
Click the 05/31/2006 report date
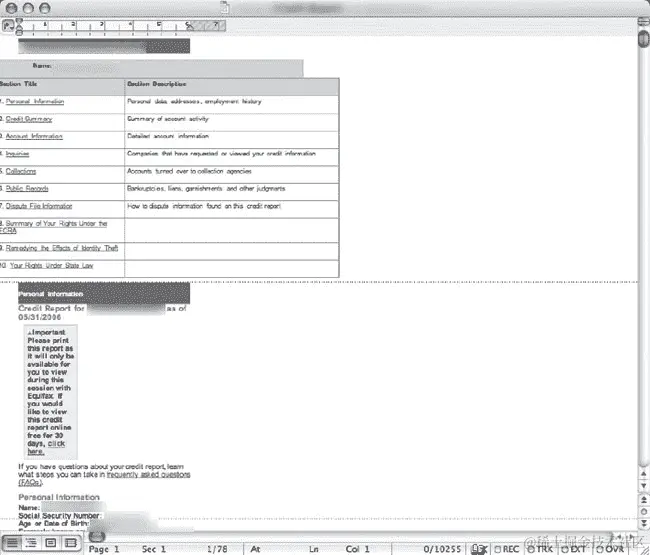point(39,317)
